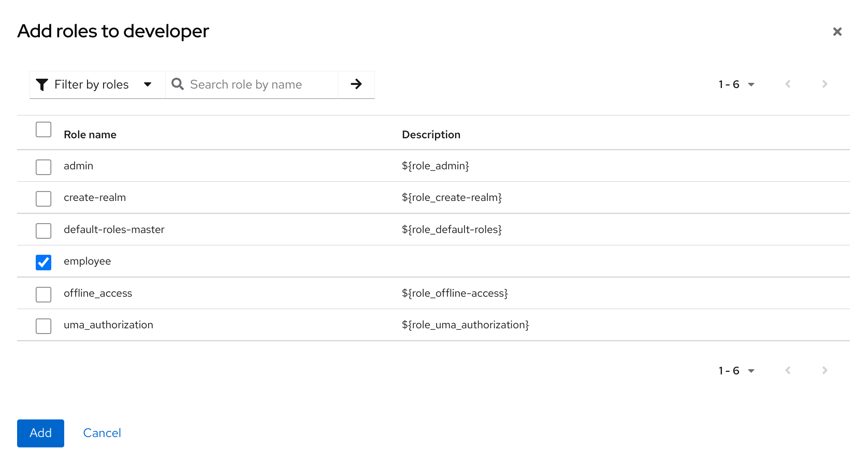Focus the Search role by name field

point(259,85)
